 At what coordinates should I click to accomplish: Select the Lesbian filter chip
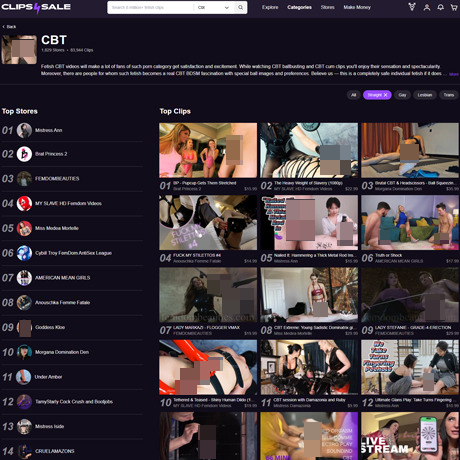[x=425, y=95]
